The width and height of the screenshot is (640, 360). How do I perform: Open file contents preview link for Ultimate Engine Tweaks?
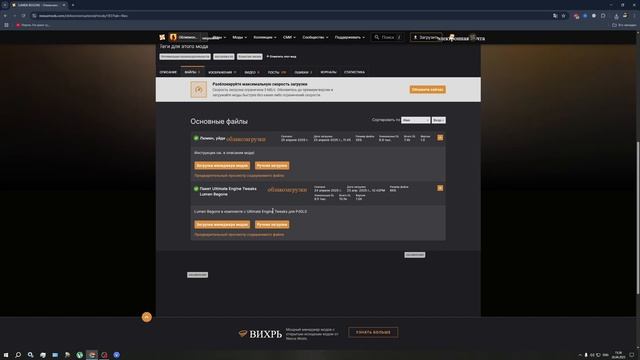click(239, 234)
